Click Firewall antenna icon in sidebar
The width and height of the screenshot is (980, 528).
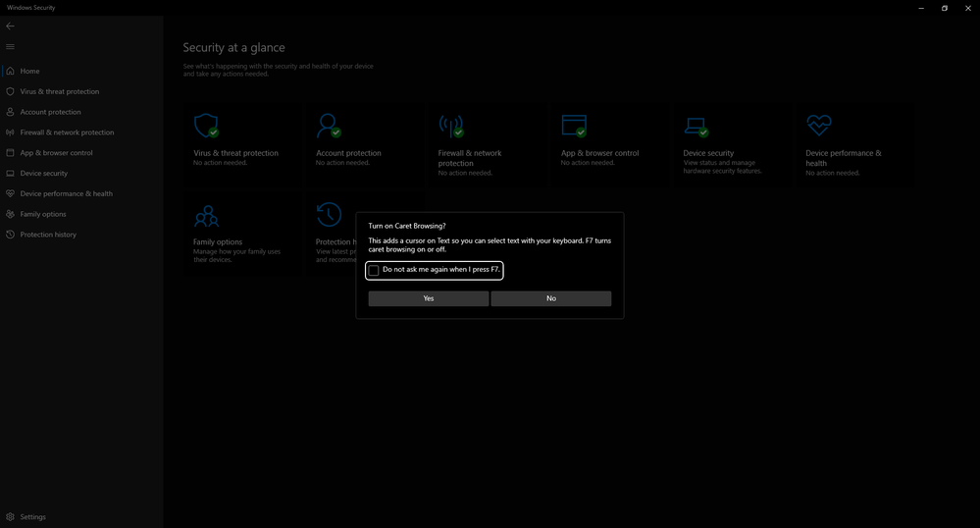click(10, 132)
